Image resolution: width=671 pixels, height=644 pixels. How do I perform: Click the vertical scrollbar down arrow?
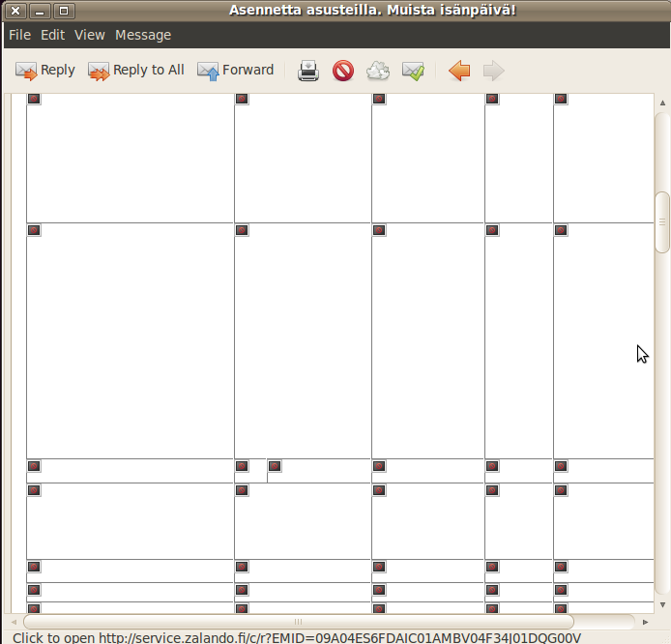point(662,604)
